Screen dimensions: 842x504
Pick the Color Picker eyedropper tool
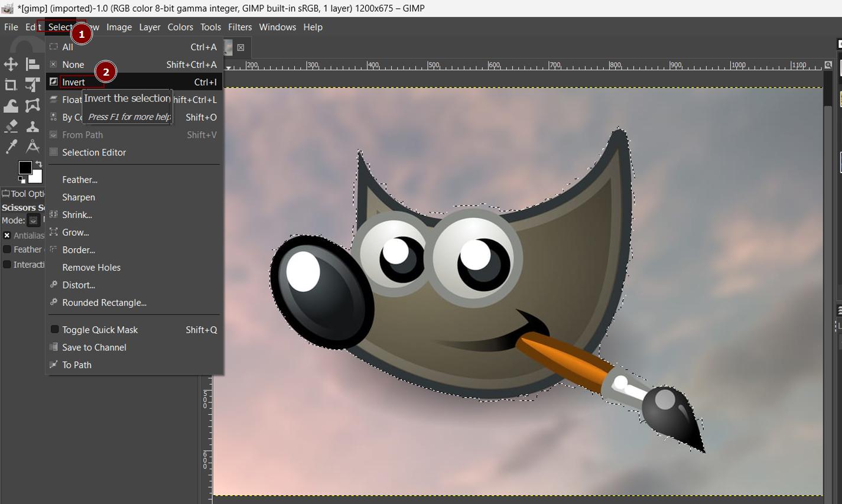11,147
